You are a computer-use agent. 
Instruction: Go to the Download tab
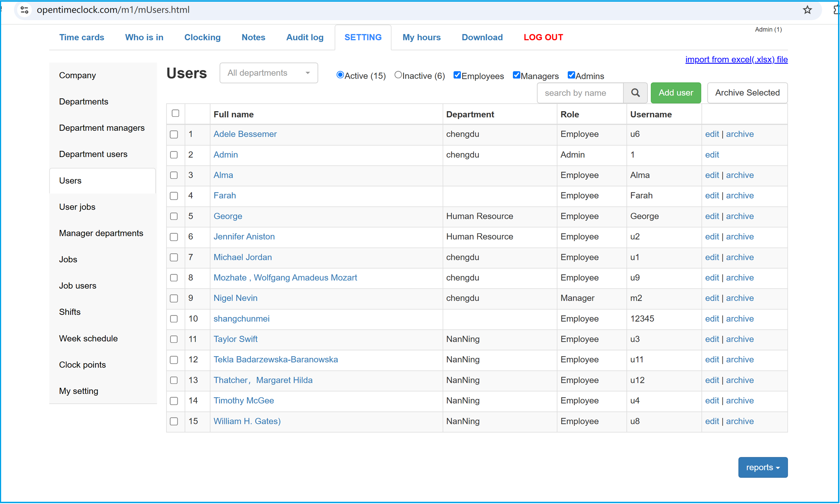pos(482,37)
